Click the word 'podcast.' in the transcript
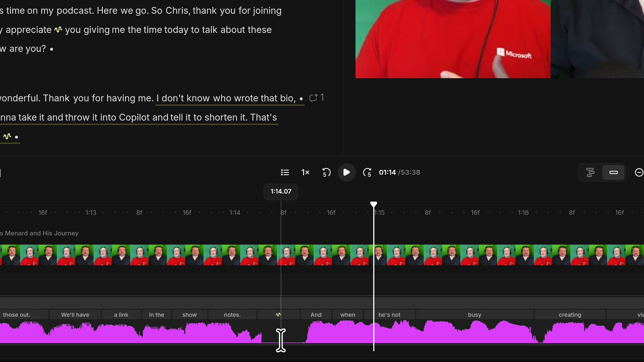 (75, 11)
